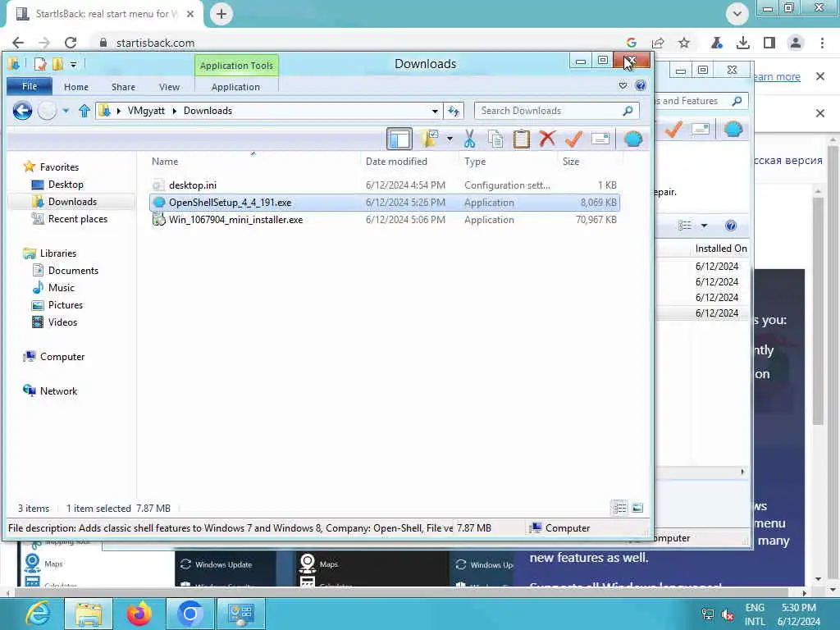Switch to the Share ribbon tab
Viewport: 840px width, 630px height.
click(123, 87)
